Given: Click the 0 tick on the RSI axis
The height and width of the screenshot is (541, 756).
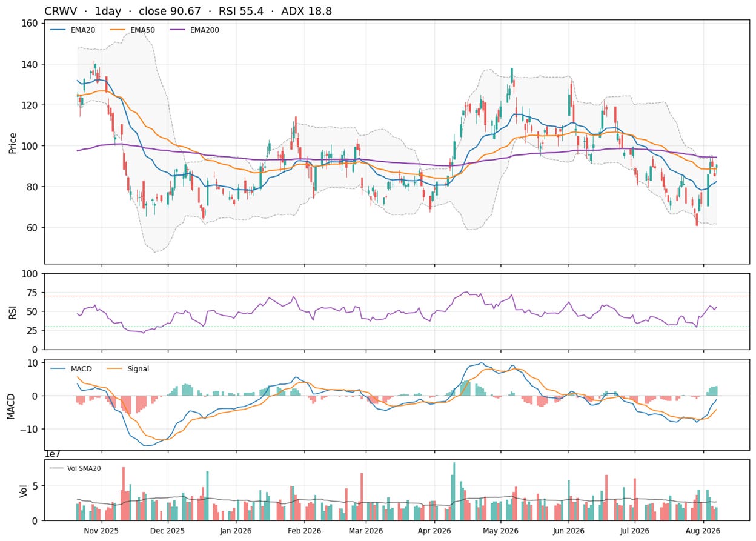Looking at the screenshot, I should coord(36,350).
